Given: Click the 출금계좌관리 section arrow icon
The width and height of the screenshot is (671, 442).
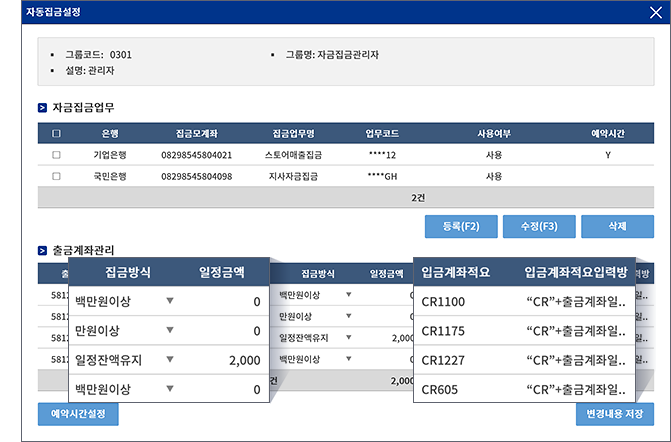Looking at the screenshot, I should (x=42, y=250).
